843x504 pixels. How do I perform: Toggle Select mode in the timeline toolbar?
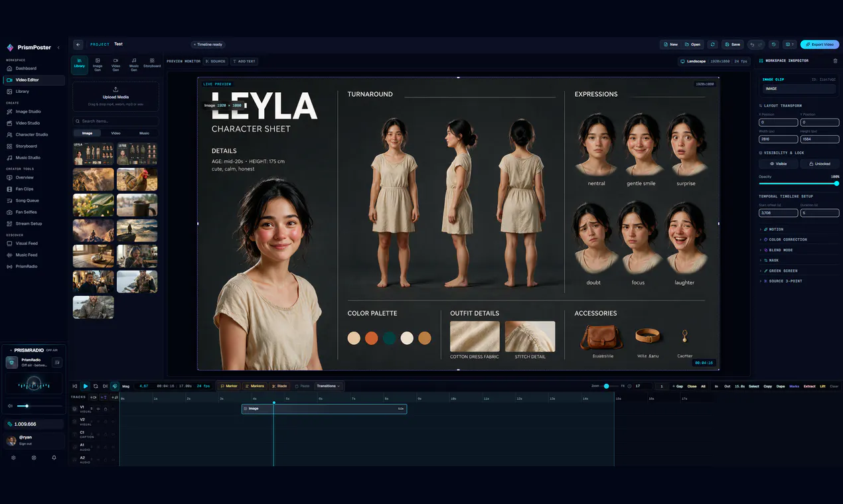point(754,386)
